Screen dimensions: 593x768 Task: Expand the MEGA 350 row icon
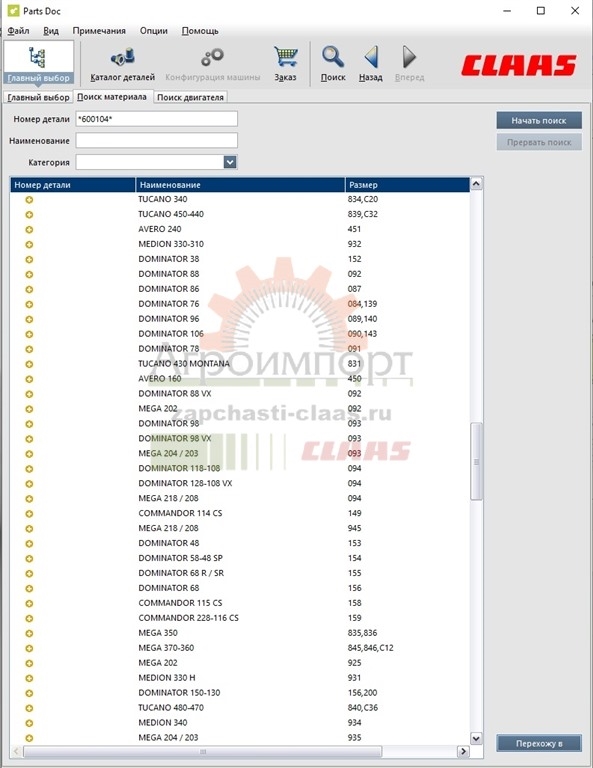pyautogui.click(x=29, y=633)
